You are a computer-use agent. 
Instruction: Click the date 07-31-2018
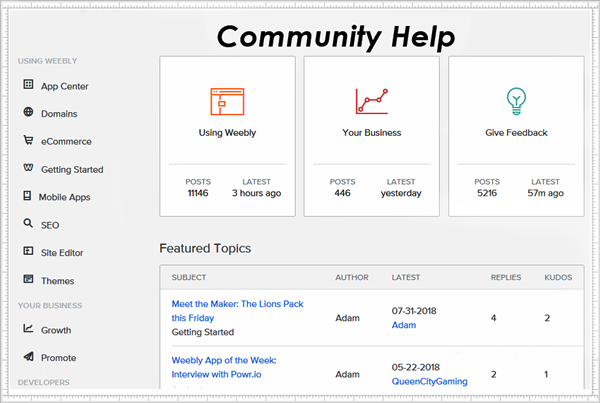[414, 311]
